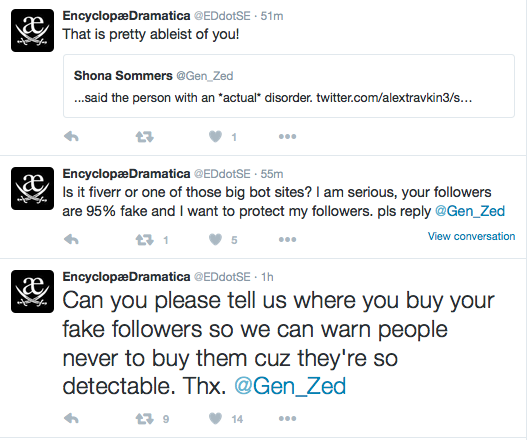This screenshot has width=527, height=440.
Task: Click the EncyclopæDramatica avatar on the top tweet
Action: click(32, 31)
